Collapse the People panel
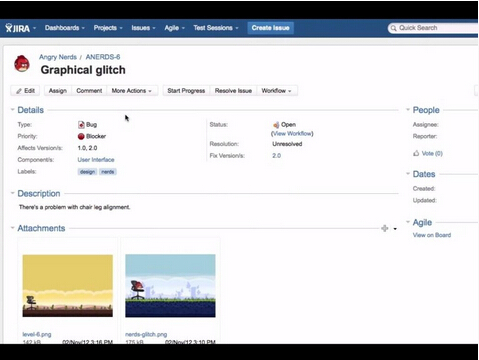This screenshot has width=479, height=360. pos(408,110)
